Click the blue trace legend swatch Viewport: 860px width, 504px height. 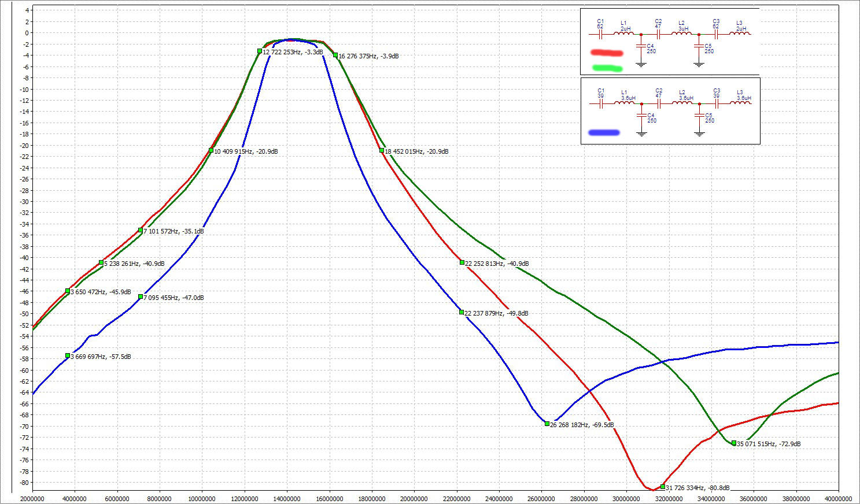pos(604,132)
